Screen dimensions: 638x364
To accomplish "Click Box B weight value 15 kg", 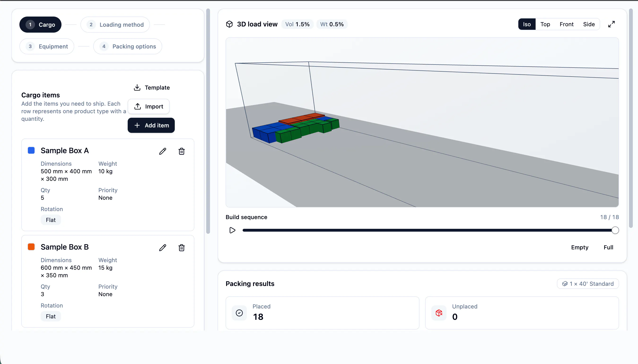I will click(105, 268).
